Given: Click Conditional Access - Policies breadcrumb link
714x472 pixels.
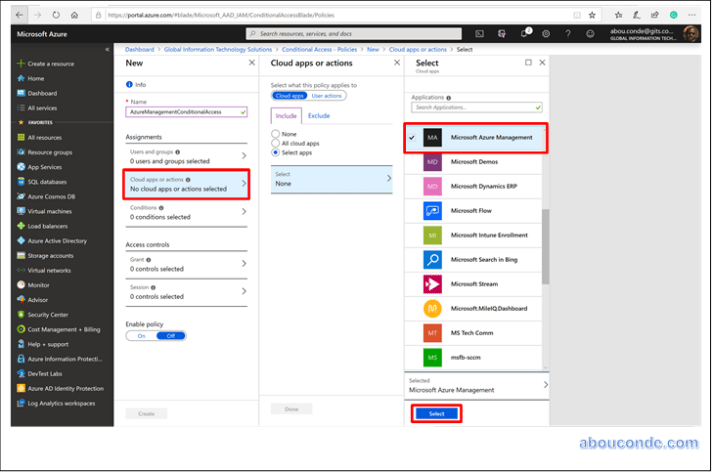Looking at the screenshot, I should point(318,49).
